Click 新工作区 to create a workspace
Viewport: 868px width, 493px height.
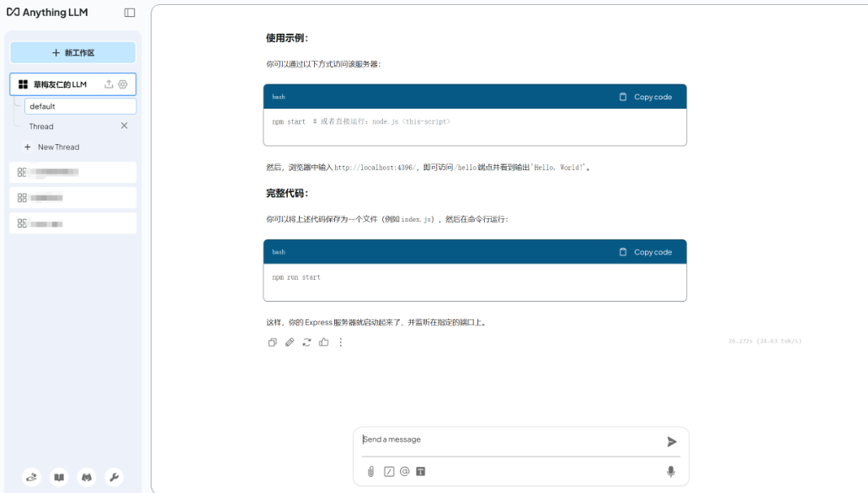(72, 52)
